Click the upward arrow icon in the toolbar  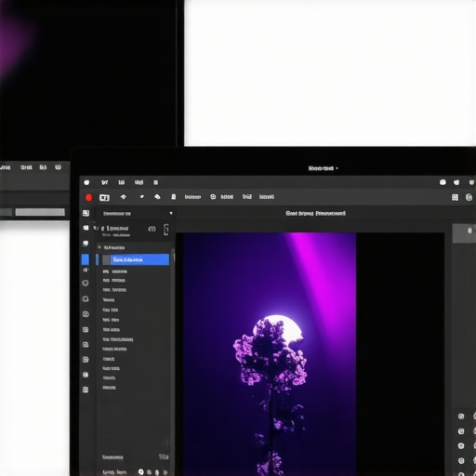(x=124, y=197)
